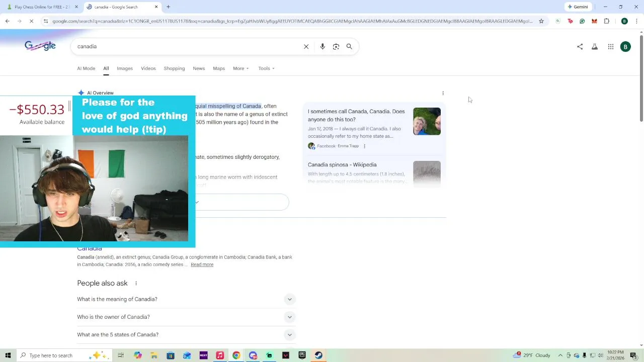This screenshot has width=644, height=362.
Task: Switch to Shopping results tab
Action: pyautogui.click(x=174, y=68)
